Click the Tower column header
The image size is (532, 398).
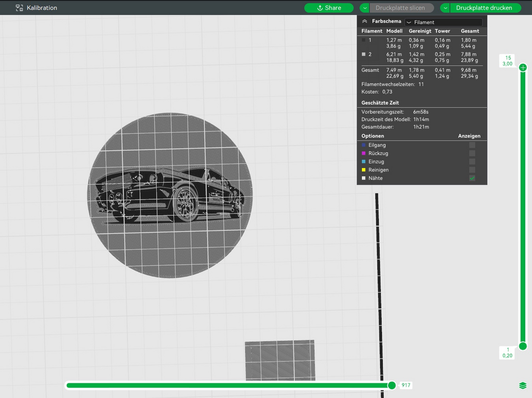(x=443, y=31)
